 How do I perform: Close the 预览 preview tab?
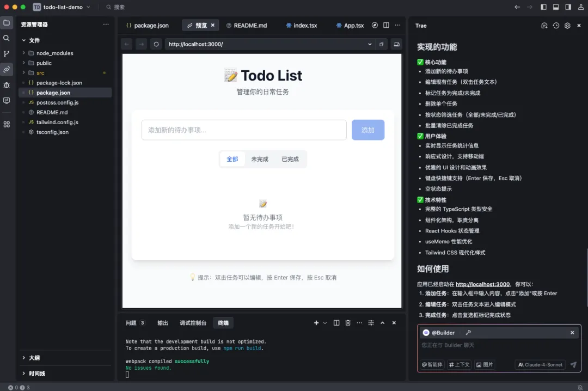213,25
